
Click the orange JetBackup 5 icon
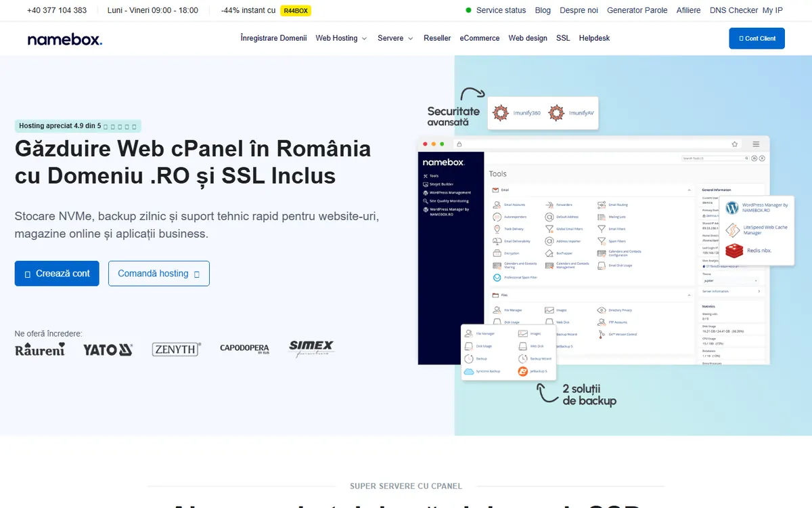(x=522, y=371)
